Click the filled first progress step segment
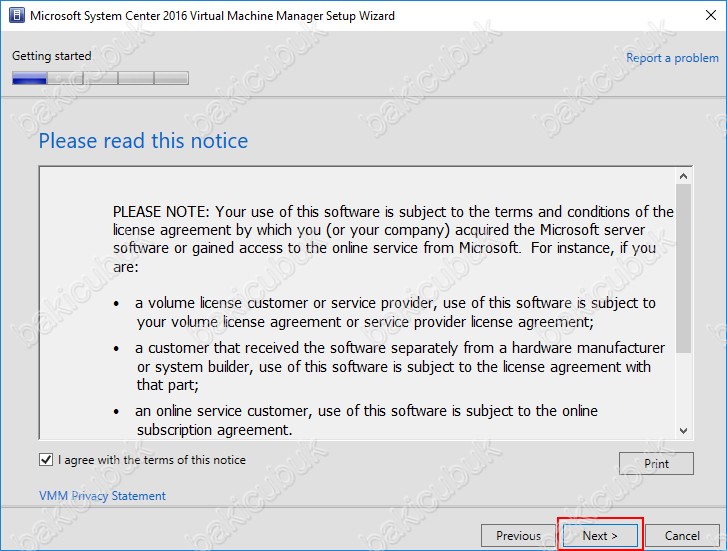 coord(29,78)
